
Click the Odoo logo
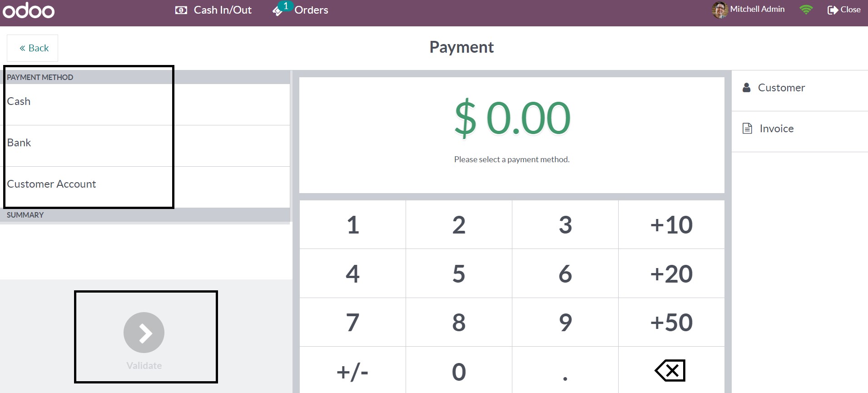coord(29,10)
